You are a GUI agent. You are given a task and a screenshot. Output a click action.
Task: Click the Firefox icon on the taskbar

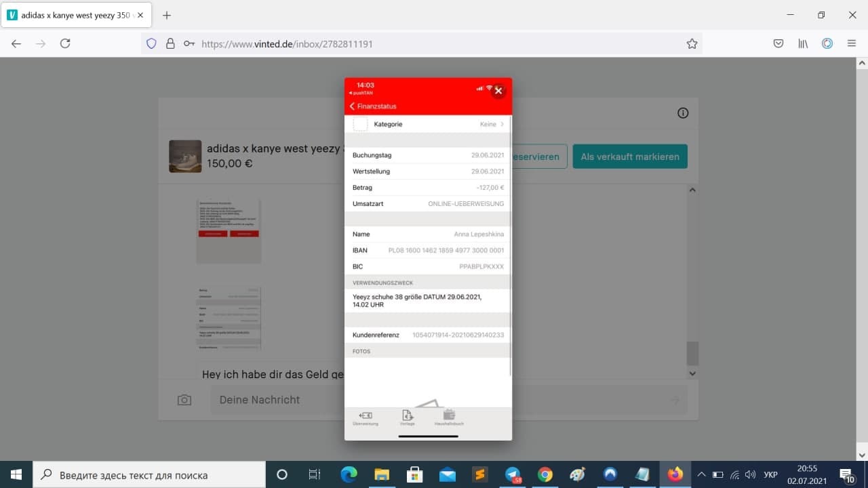pyautogui.click(x=675, y=474)
